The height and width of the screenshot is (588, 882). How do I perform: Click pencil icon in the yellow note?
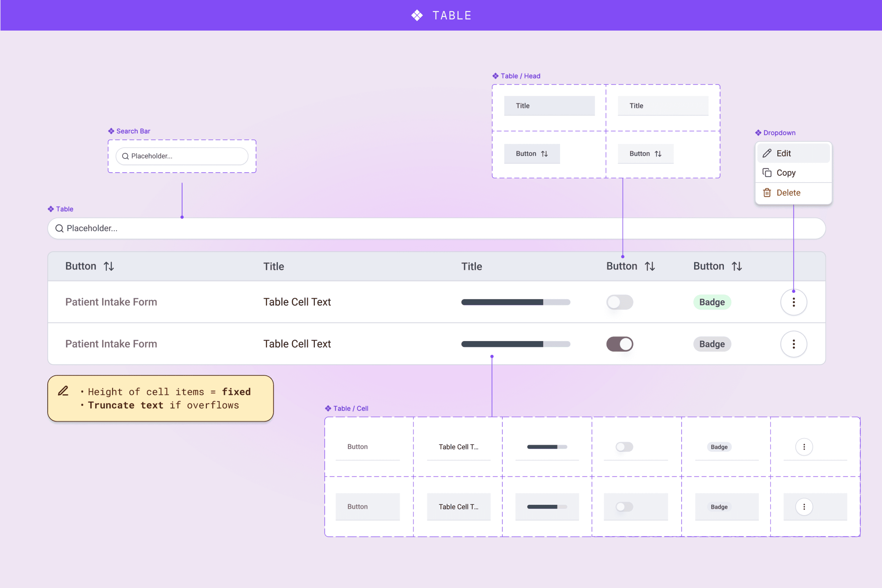[64, 391]
